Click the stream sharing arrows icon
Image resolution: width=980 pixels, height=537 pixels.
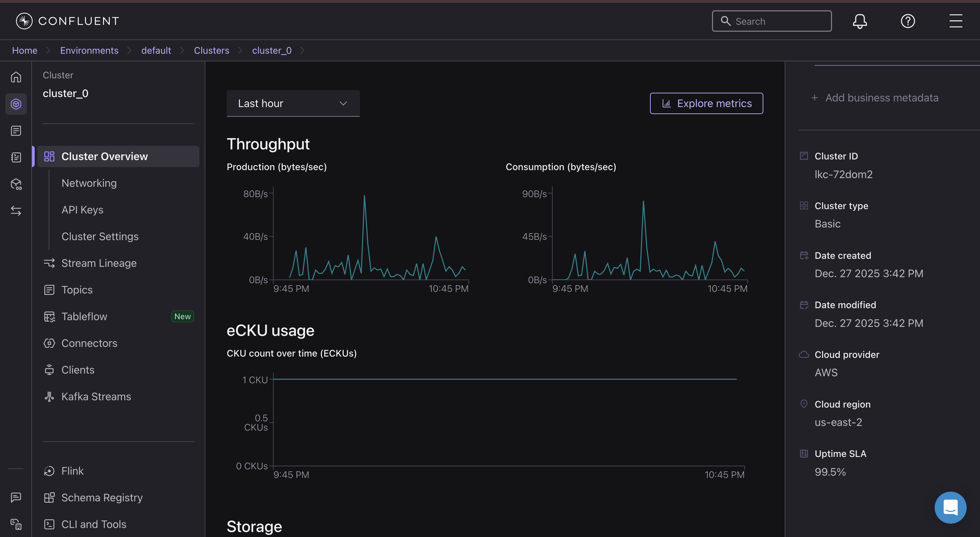click(16, 210)
